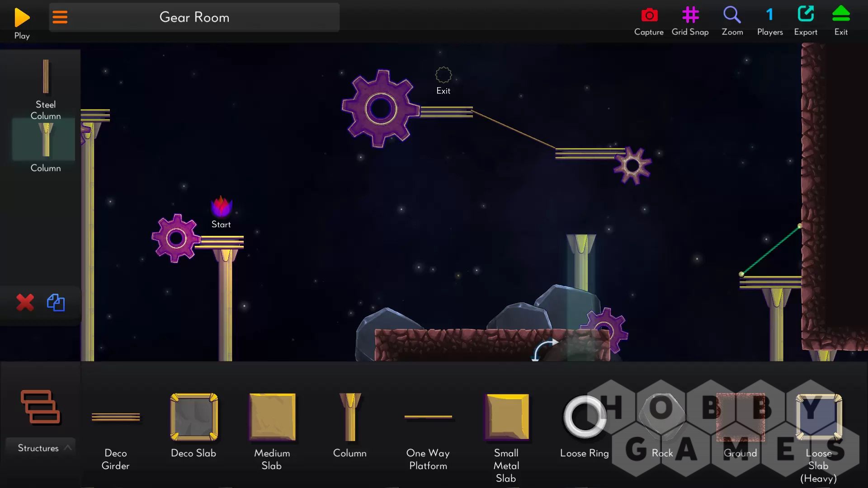The width and height of the screenshot is (868, 488).
Task: Select the small spiked gear at right
Action: tap(632, 166)
